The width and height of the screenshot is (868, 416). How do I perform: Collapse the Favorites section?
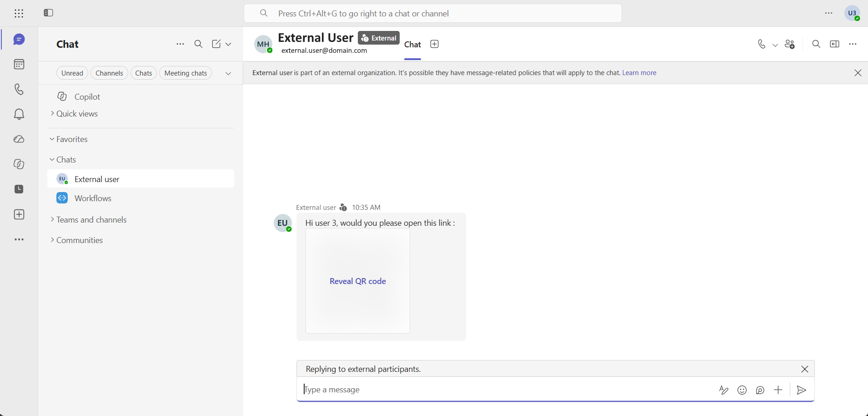tap(69, 139)
